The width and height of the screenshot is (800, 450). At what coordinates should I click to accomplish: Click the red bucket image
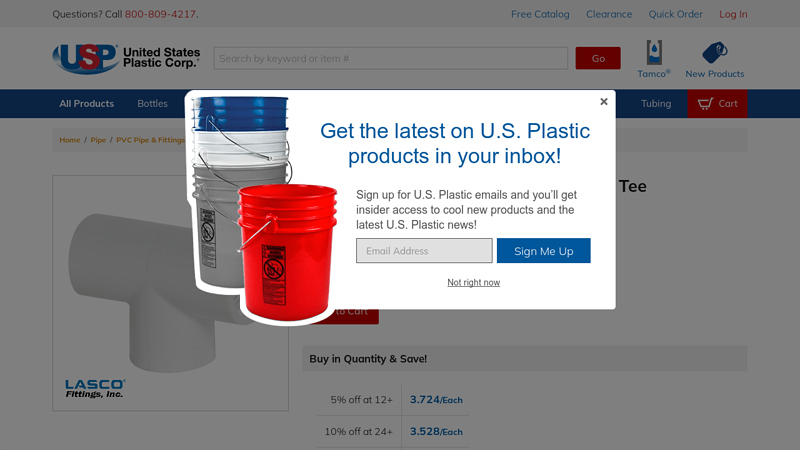pyautogui.click(x=287, y=252)
